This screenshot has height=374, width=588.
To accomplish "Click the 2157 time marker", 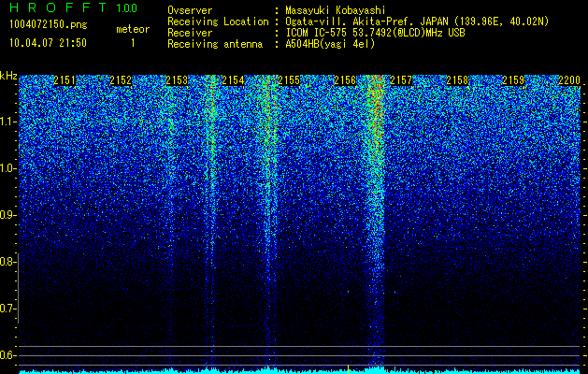I will pyautogui.click(x=401, y=80).
